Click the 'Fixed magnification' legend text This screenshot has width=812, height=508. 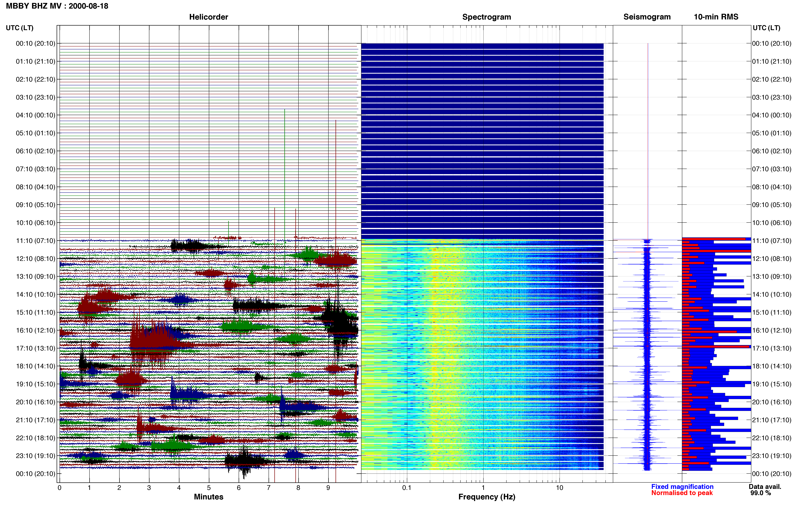click(682, 486)
